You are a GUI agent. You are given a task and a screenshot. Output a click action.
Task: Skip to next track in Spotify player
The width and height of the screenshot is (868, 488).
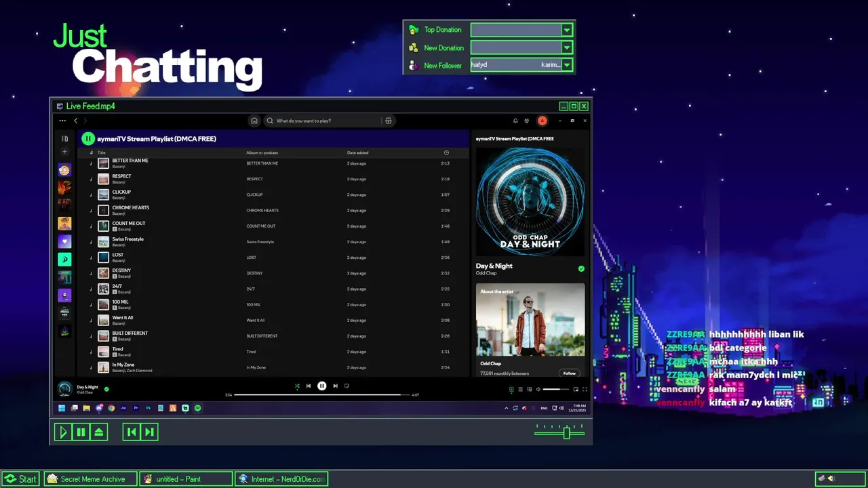[335, 386]
